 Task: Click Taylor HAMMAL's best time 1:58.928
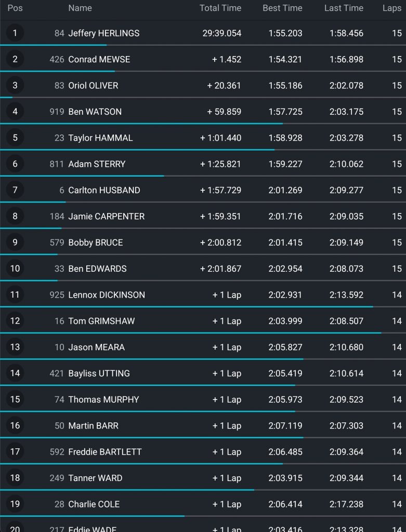[x=285, y=138]
